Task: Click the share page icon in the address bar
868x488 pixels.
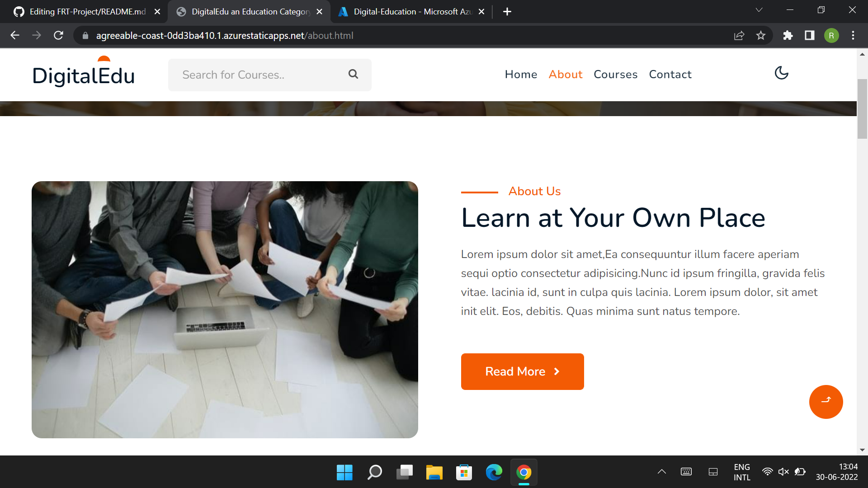Action: [x=739, y=35]
